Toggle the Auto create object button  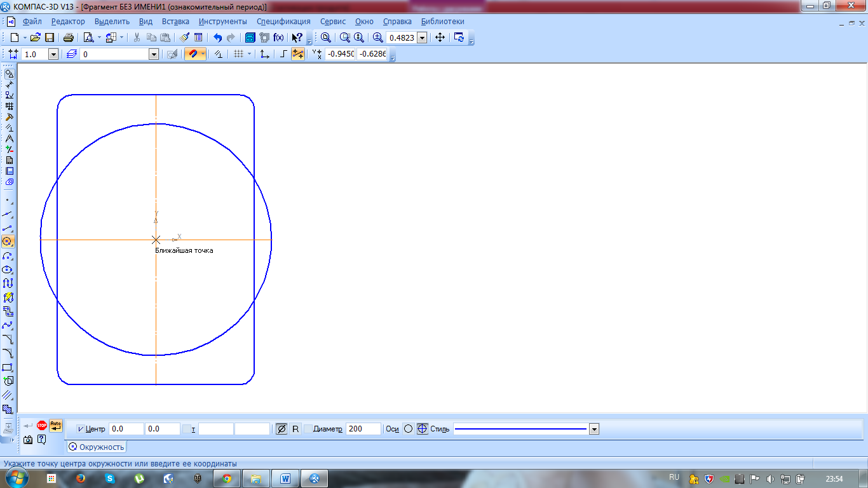click(x=56, y=425)
